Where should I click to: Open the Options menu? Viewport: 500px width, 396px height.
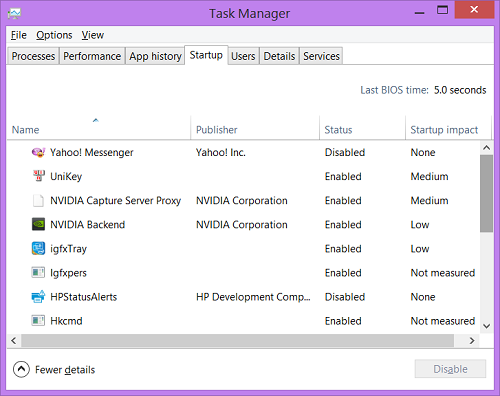[x=54, y=35]
